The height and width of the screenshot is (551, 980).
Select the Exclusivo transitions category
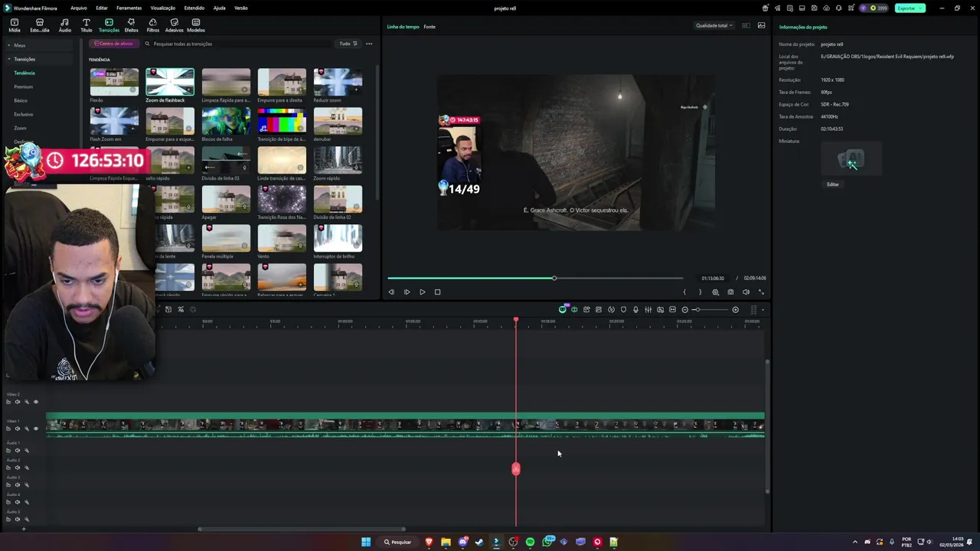(x=23, y=114)
